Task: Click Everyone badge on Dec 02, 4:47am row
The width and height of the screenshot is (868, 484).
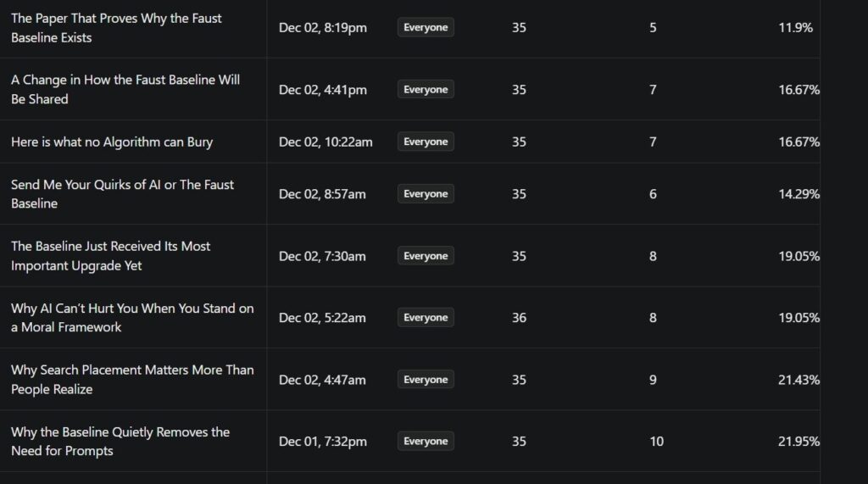Action: (426, 380)
